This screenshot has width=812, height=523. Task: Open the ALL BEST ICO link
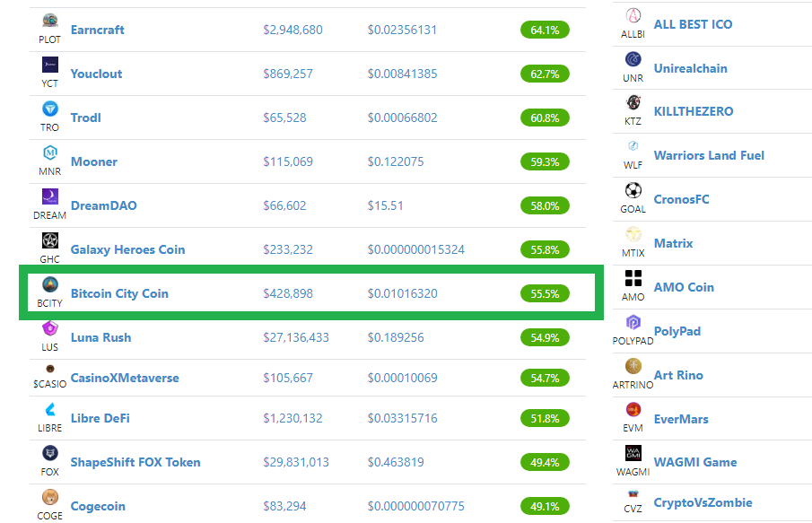click(x=693, y=24)
